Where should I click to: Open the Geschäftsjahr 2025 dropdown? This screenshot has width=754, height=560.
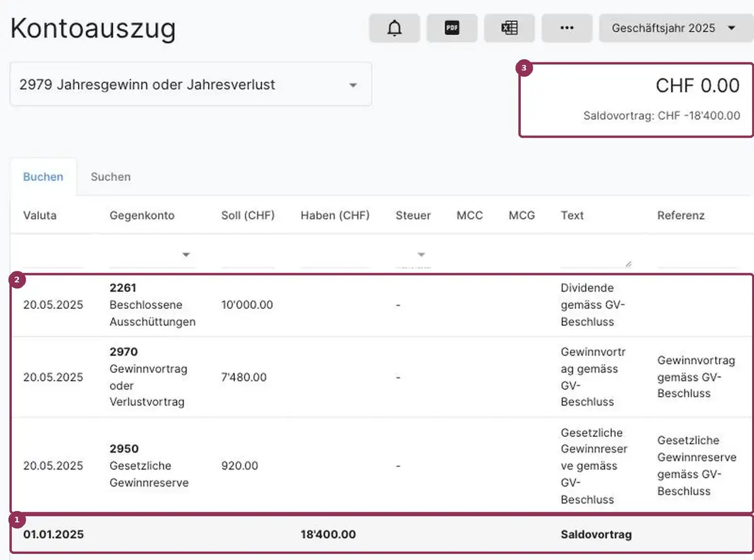(x=676, y=28)
